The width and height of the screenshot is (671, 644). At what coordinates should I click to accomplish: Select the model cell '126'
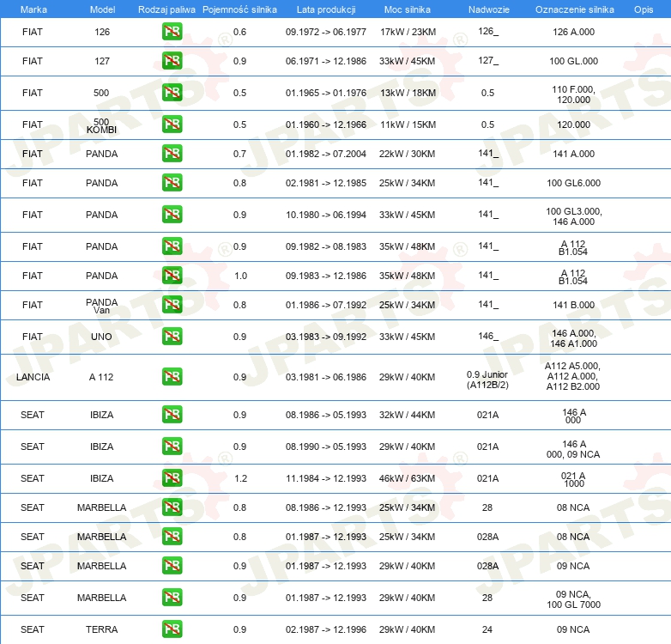(x=102, y=32)
